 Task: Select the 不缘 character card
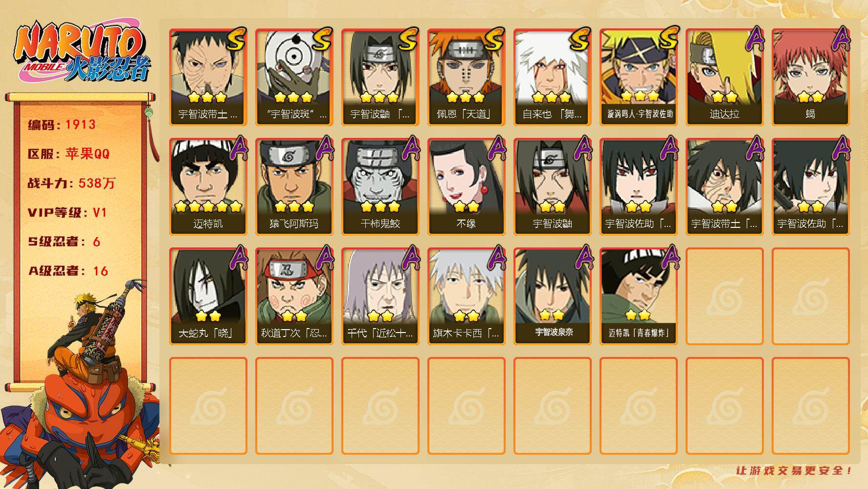point(466,186)
